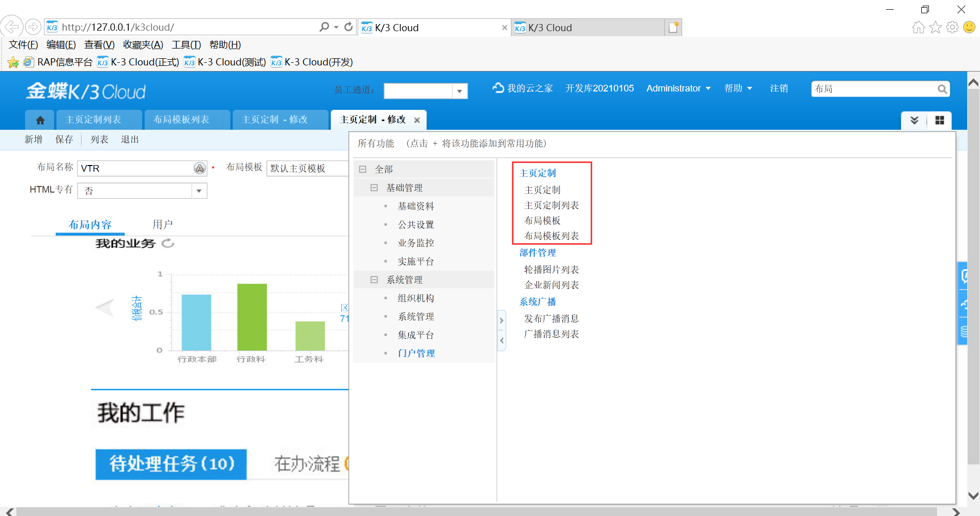This screenshot has width=980, height=516.
Task: Collapse the 基础管理 tree node
Action: pyautogui.click(x=374, y=187)
